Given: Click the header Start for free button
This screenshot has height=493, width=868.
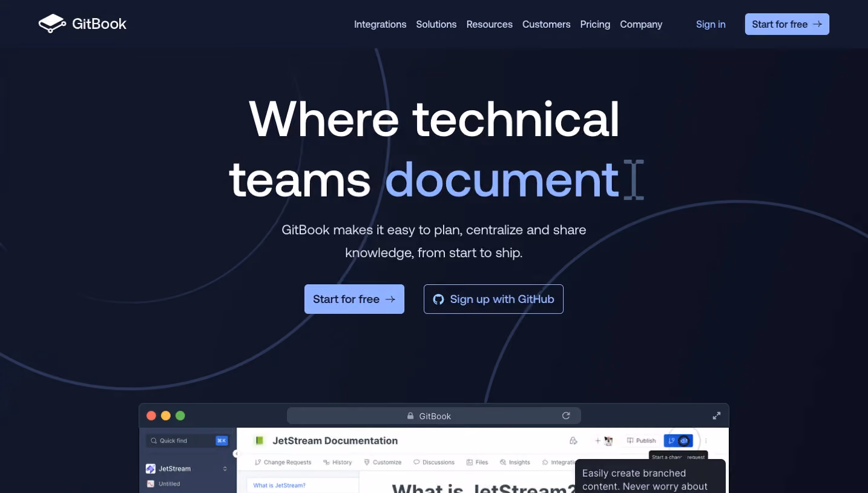Looking at the screenshot, I should [787, 24].
